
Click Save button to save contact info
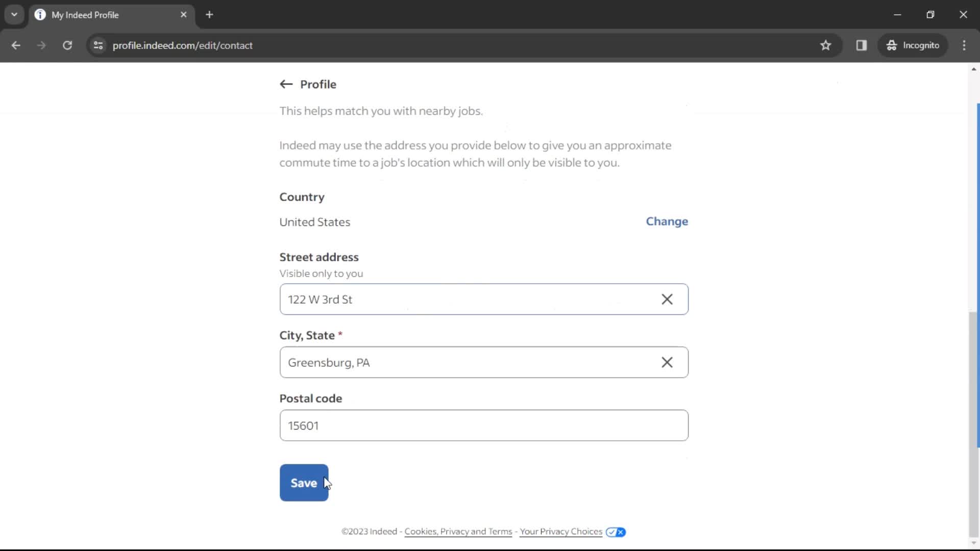pyautogui.click(x=304, y=482)
